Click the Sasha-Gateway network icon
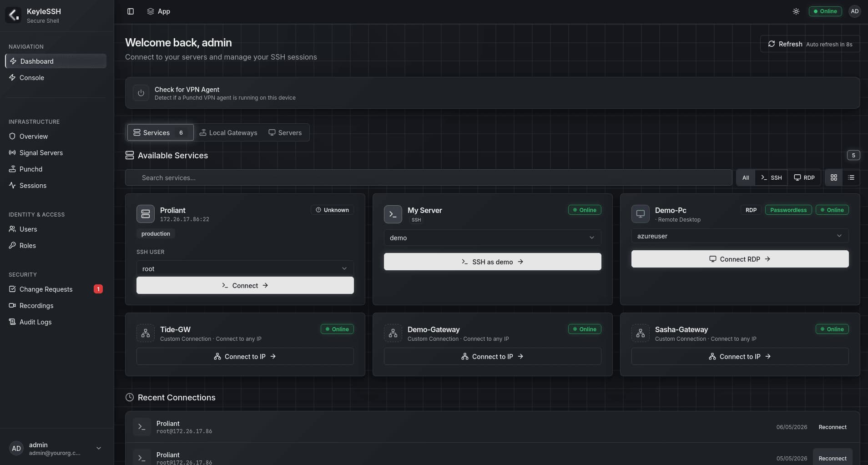The width and height of the screenshot is (868, 465). [x=641, y=333]
